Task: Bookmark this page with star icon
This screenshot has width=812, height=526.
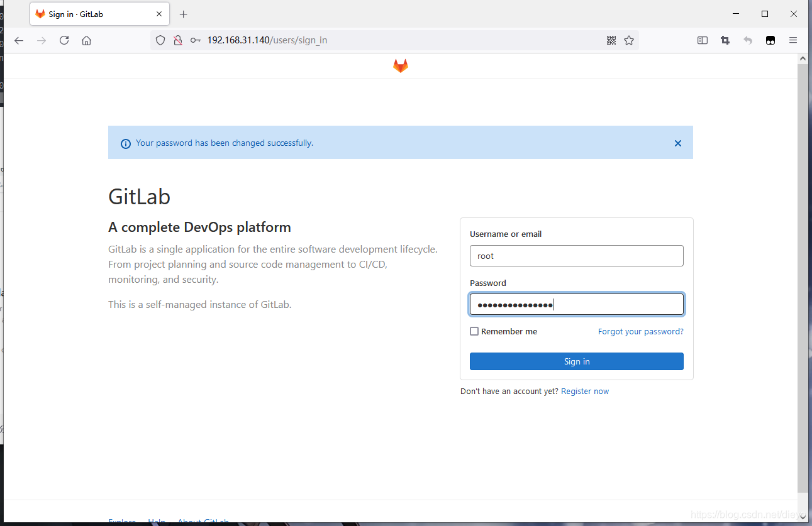Action: [x=629, y=40]
